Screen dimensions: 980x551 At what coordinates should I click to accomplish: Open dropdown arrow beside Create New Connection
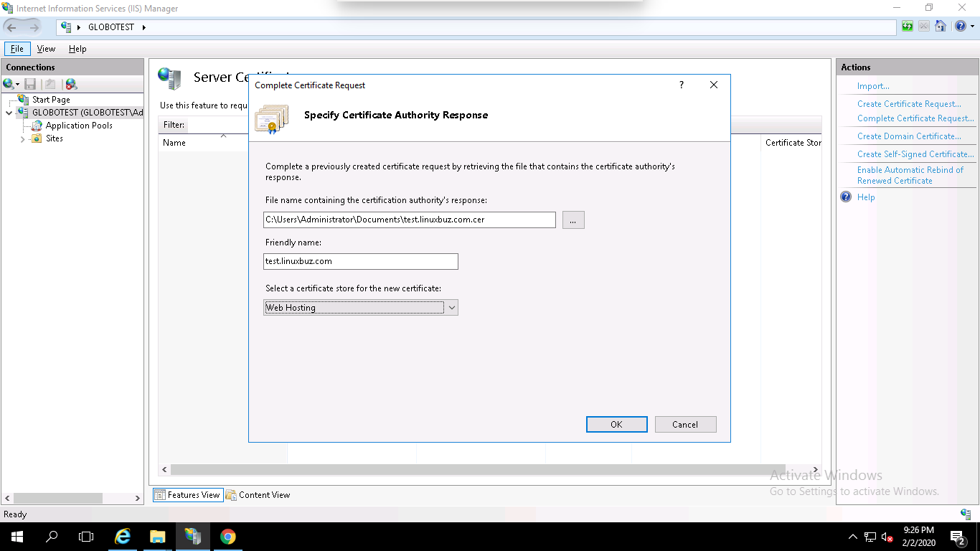[x=17, y=84]
